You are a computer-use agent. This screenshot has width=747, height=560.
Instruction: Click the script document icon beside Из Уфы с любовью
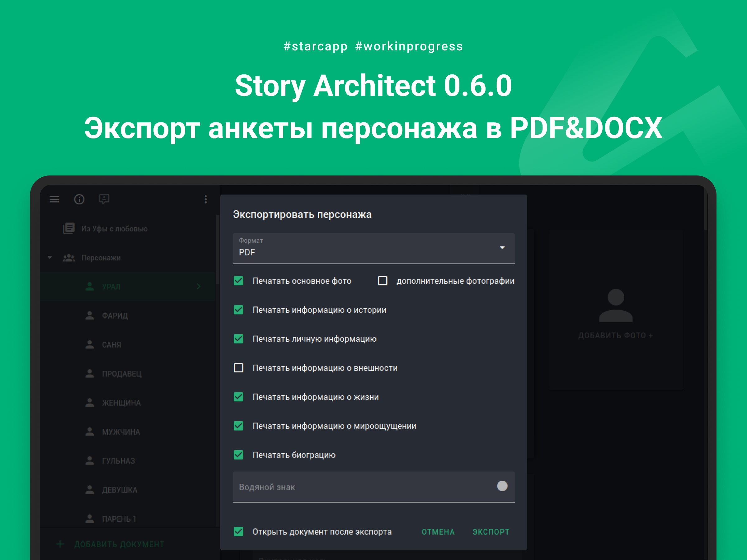(69, 229)
